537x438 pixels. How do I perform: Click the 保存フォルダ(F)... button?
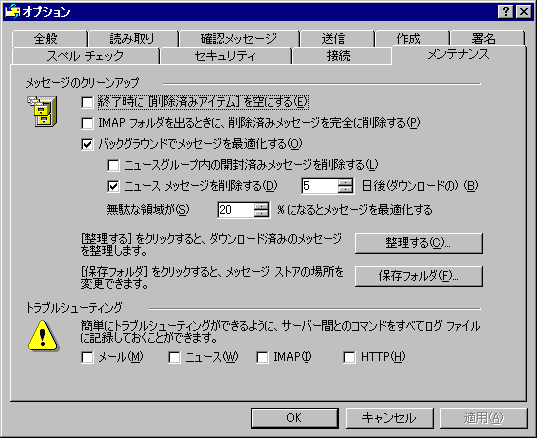(419, 276)
